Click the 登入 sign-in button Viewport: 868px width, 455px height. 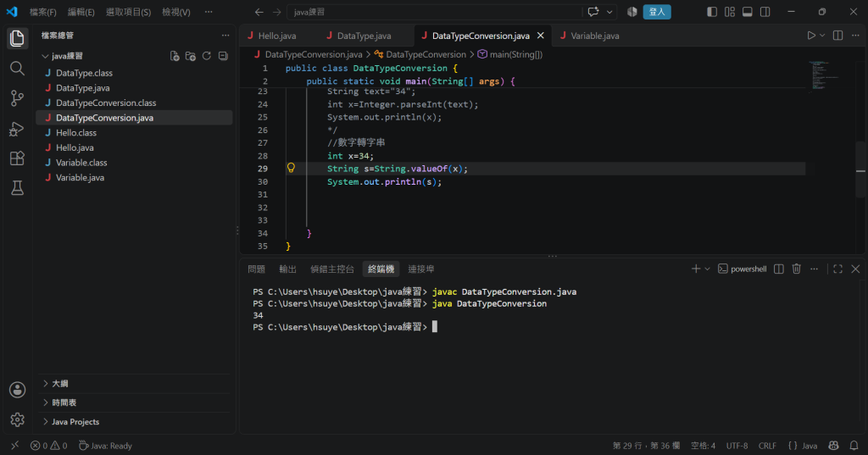pos(657,12)
